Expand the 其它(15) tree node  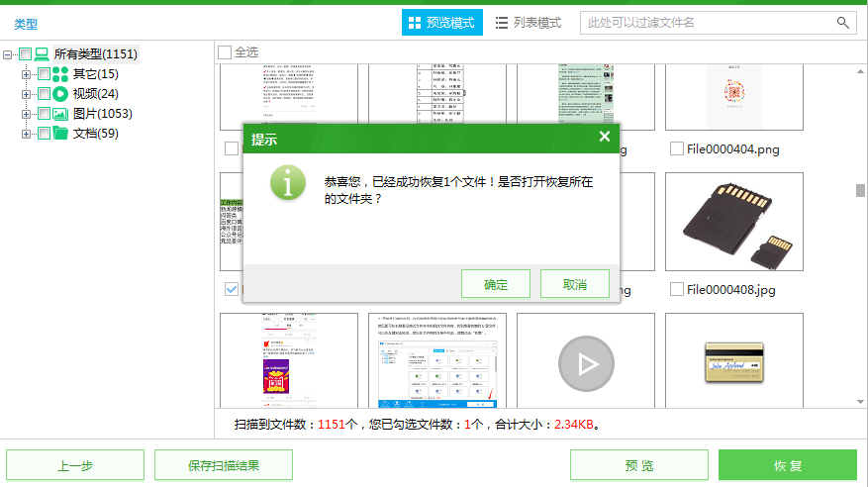(x=27, y=74)
